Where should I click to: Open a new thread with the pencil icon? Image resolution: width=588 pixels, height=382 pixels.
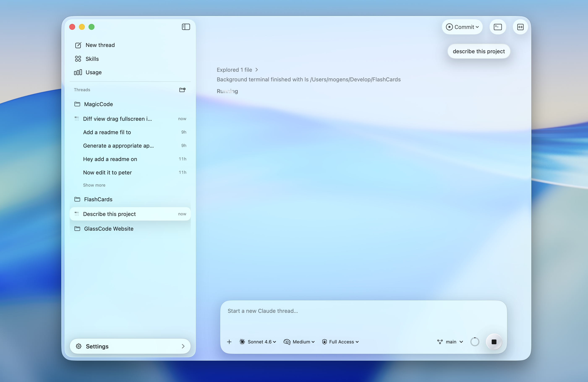78,45
